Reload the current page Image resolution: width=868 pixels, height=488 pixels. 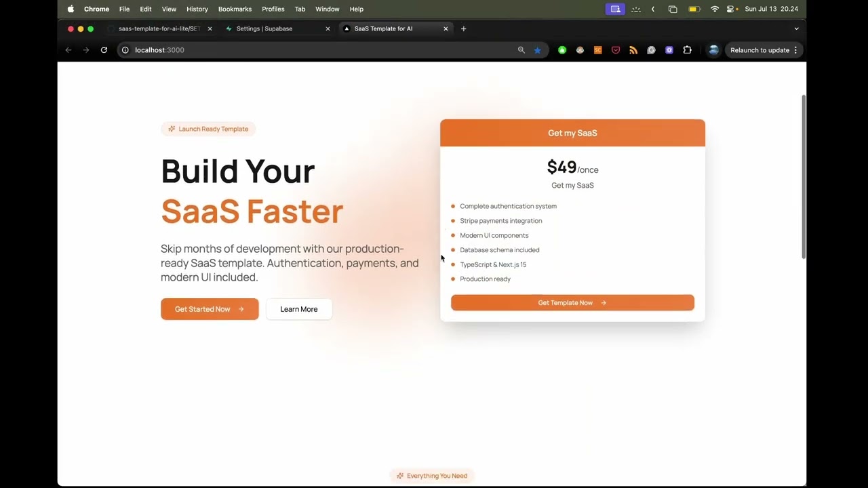point(104,49)
